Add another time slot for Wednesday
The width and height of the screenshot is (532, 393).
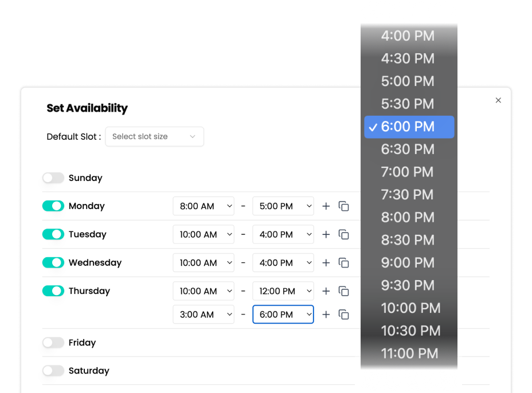[x=326, y=263]
